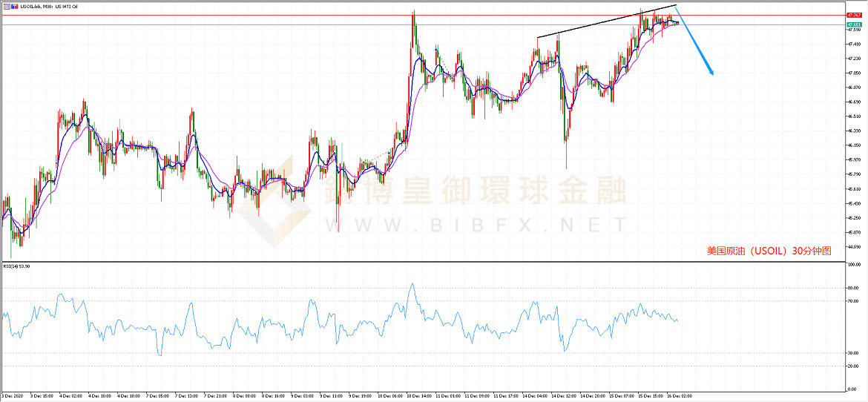The height and width of the screenshot is (402, 868).
Task: Click the green 47.651 current price tag
Action: pos(853,24)
